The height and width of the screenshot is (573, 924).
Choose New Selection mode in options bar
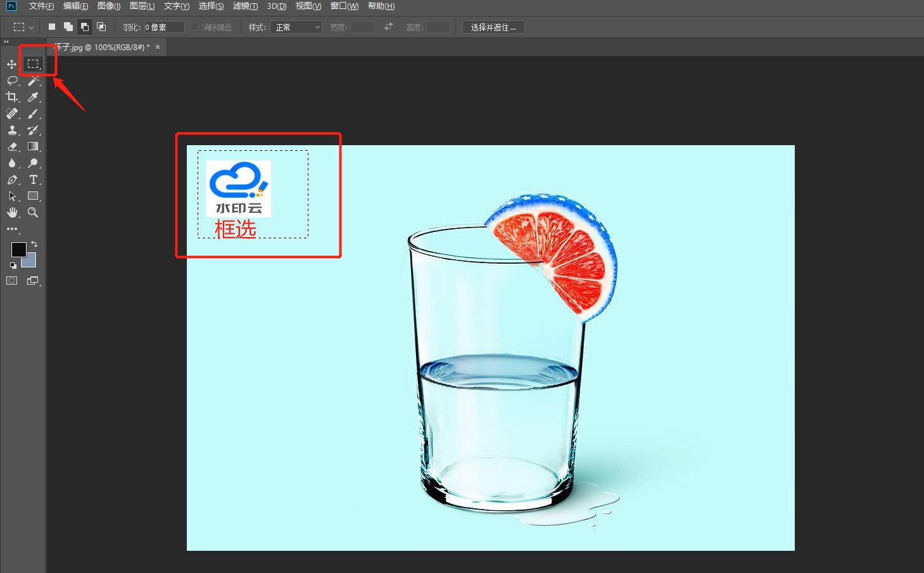pyautogui.click(x=52, y=27)
